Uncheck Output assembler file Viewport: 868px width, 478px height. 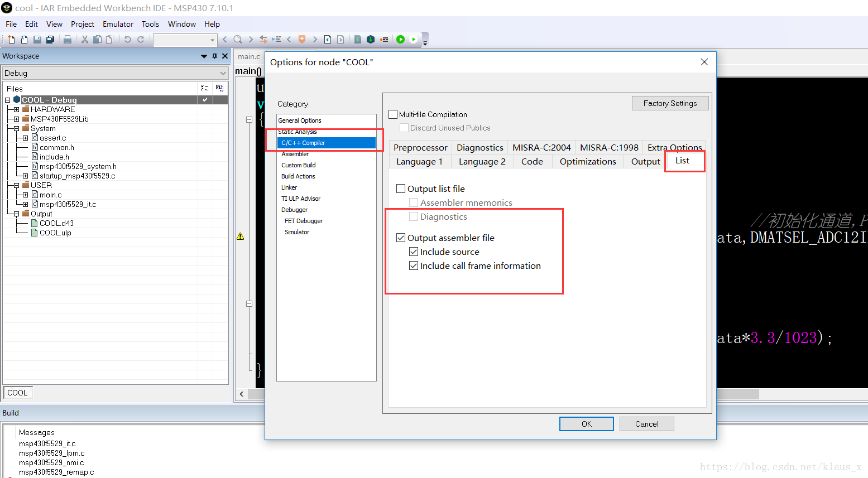coord(401,238)
